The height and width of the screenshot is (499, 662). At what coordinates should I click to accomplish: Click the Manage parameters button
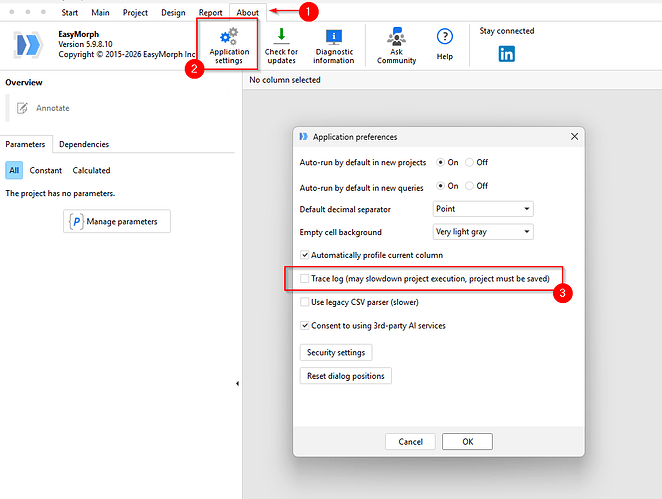(117, 221)
